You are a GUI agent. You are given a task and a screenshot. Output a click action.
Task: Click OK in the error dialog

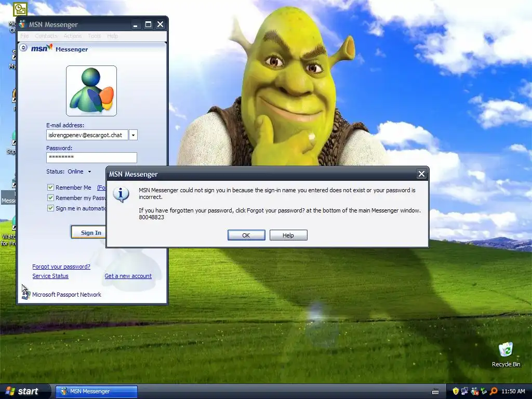pos(246,235)
